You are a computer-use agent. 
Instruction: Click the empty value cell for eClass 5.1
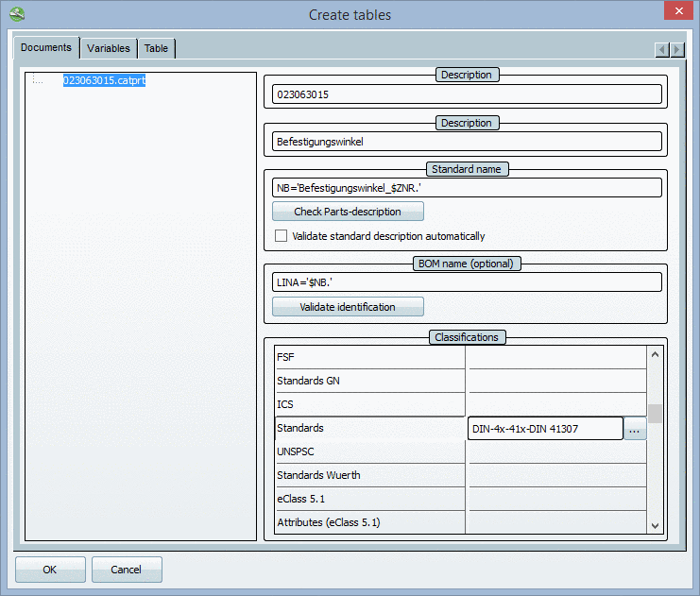556,499
